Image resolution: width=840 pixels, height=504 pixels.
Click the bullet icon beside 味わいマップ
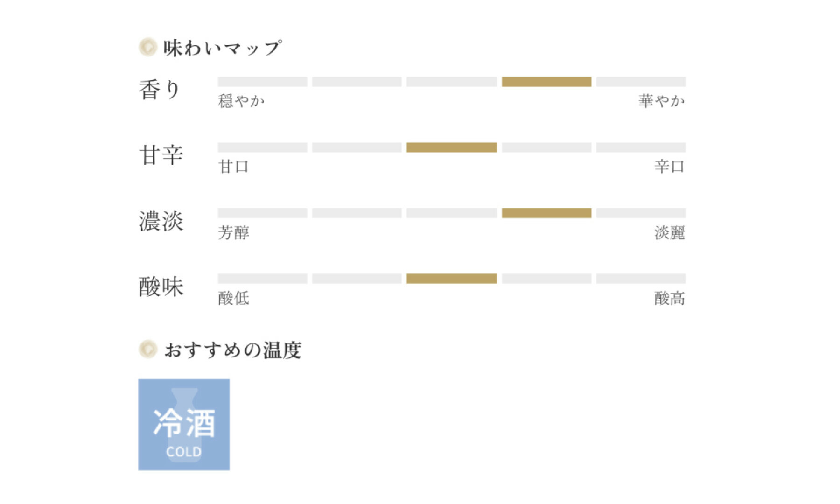click(148, 47)
